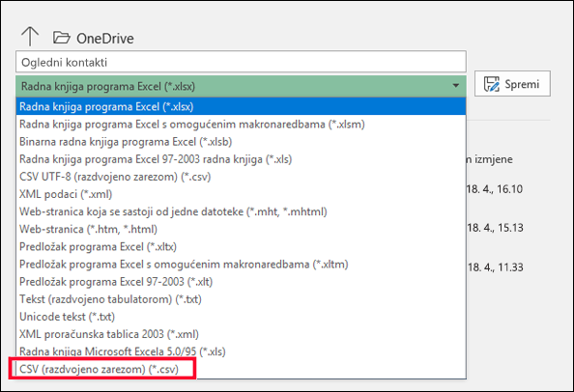Screen dimensions: 574x392
Task: Choose macro-enabled template (*.xltm)
Action: [241, 265]
